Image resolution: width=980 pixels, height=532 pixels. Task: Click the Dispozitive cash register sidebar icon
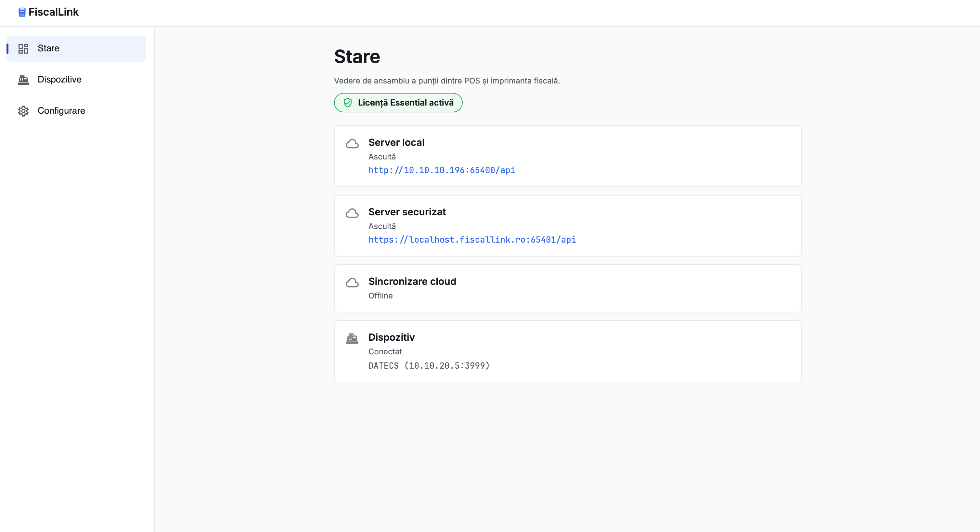24,80
